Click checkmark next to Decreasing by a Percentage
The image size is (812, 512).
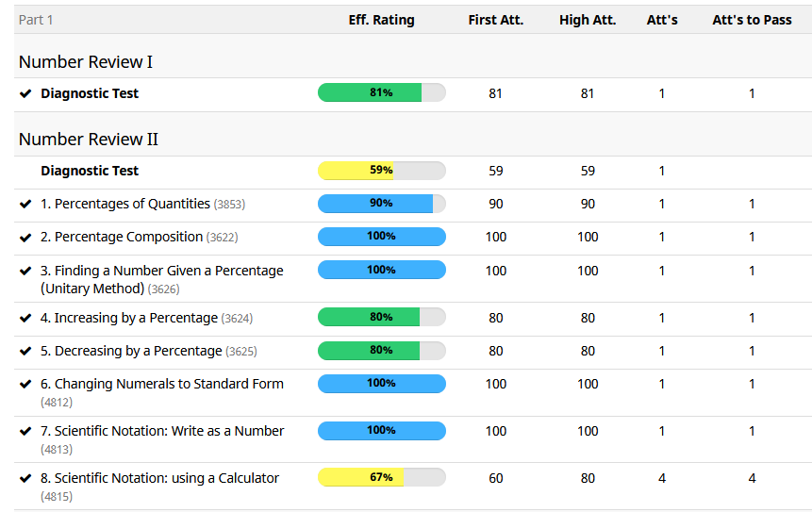point(25,351)
